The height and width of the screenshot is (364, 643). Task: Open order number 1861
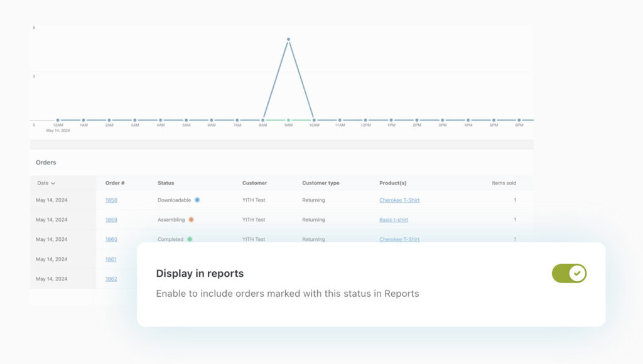(x=111, y=259)
